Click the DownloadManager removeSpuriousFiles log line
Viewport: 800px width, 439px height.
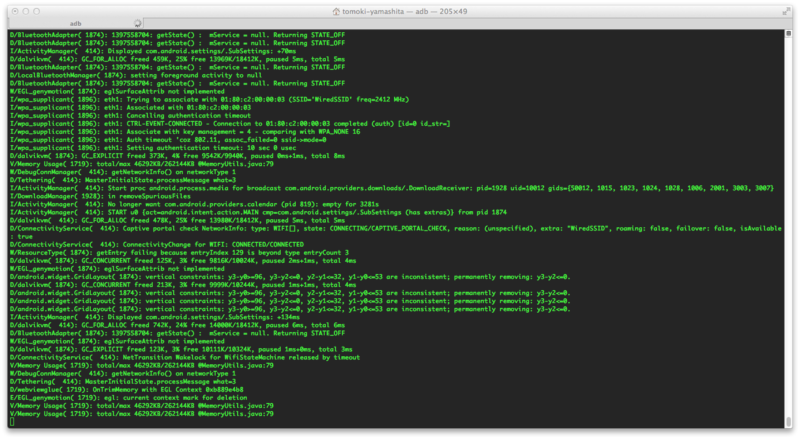coord(100,196)
